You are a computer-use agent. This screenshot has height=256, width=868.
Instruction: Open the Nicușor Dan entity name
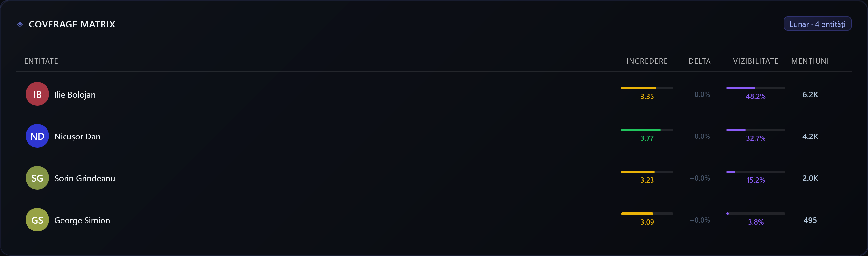(x=77, y=137)
